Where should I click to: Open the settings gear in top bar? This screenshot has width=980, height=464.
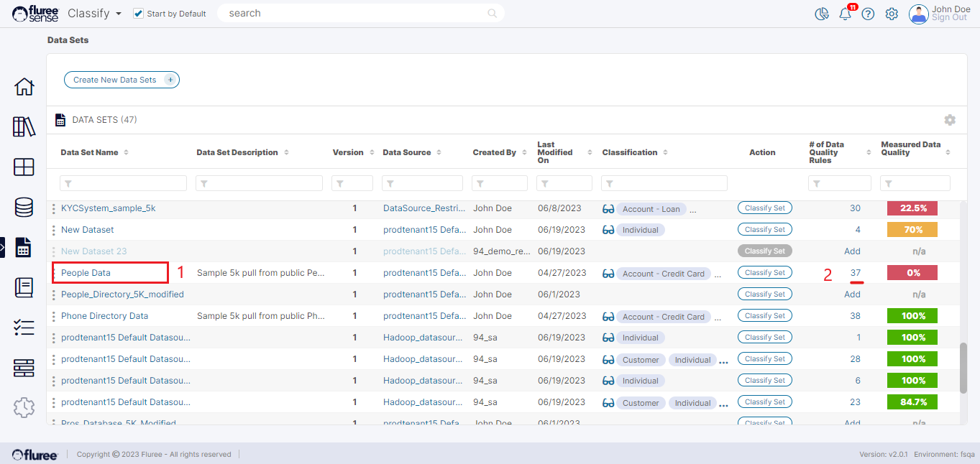coord(892,14)
